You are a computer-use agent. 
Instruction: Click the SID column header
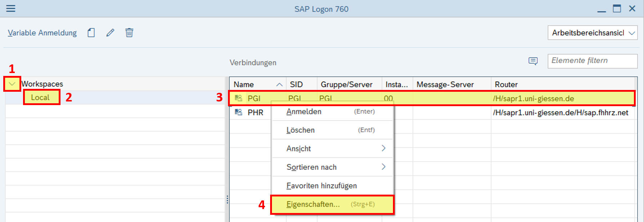(301, 84)
